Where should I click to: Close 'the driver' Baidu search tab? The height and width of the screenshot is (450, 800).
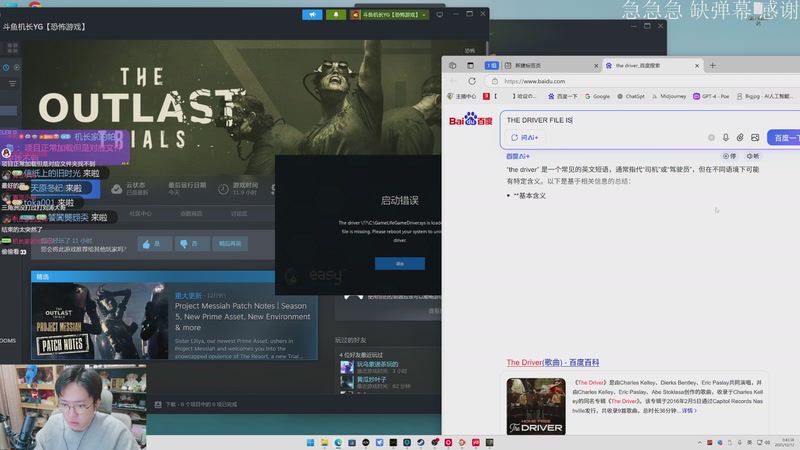(x=697, y=65)
